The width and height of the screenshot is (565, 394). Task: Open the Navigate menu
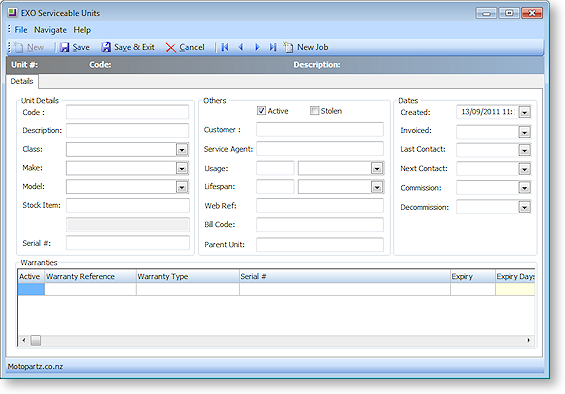pyautogui.click(x=50, y=30)
